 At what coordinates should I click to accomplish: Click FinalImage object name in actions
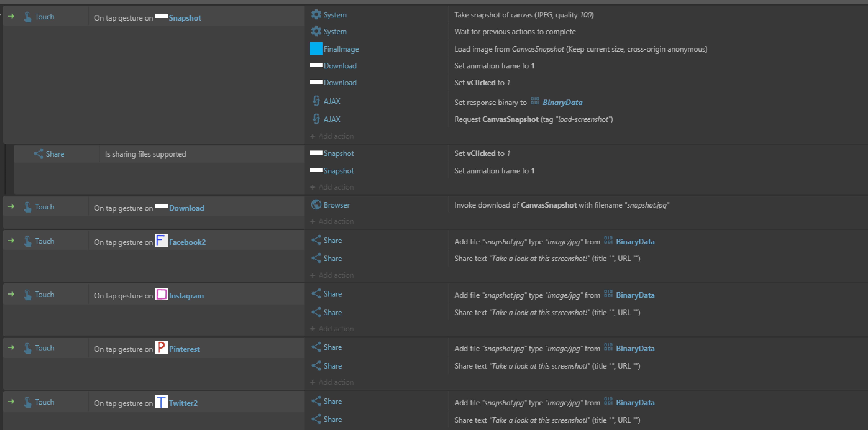pos(341,49)
